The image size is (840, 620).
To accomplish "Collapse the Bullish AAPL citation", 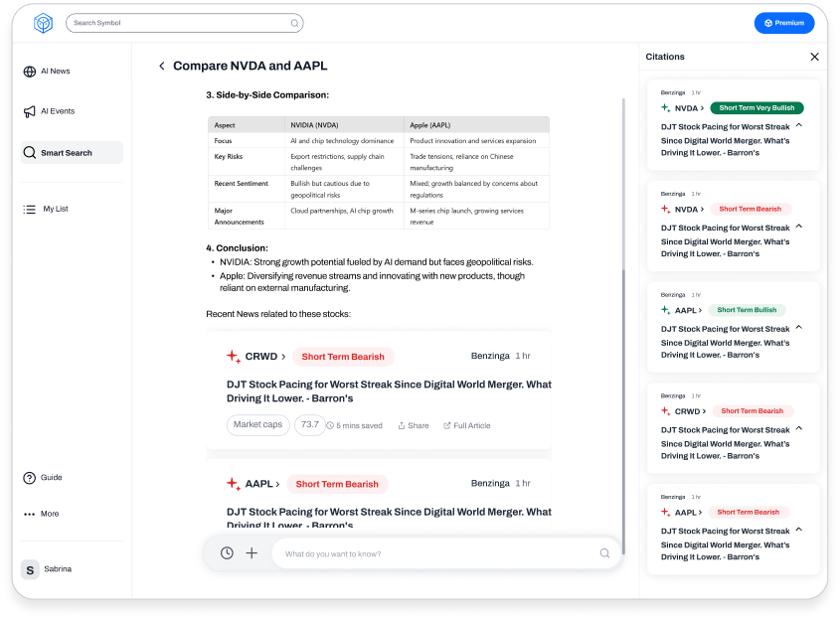I will [x=799, y=327].
